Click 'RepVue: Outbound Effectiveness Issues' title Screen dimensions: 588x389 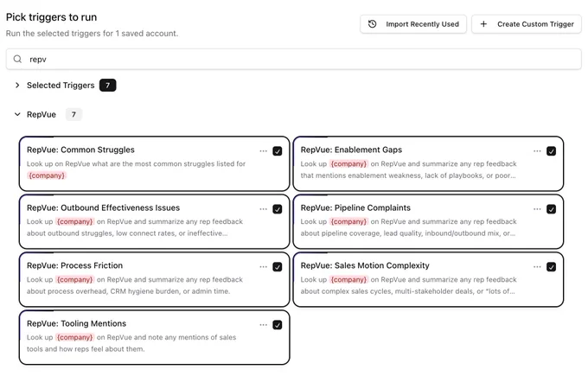tap(103, 207)
